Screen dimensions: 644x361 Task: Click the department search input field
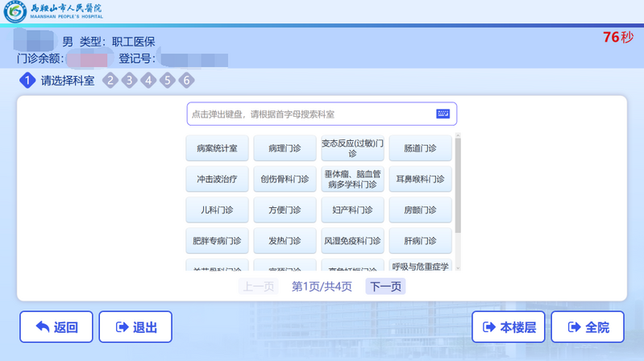[322, 114]
